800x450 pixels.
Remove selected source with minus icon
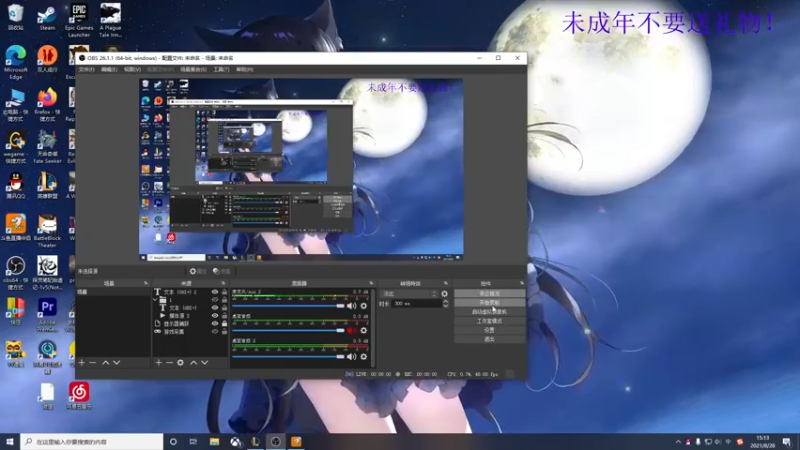(x=169, y=363)
